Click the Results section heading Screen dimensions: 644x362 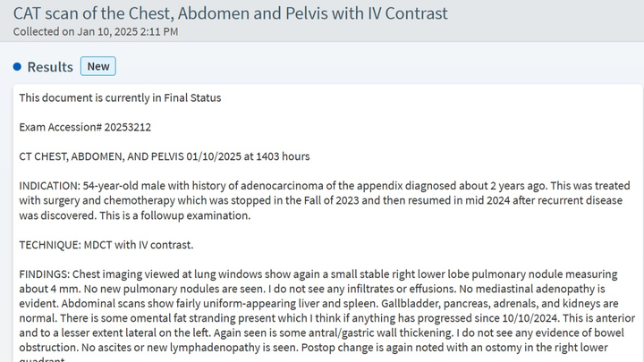[50, 67]
